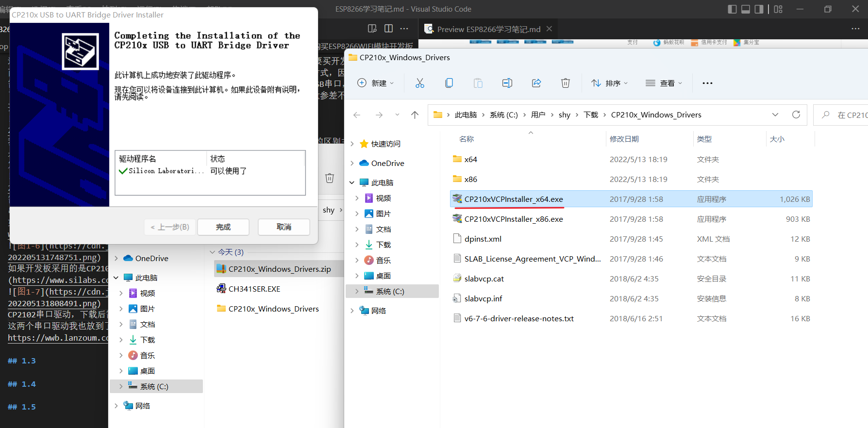Image resolution: width=868 pixels, height=428 pixels.
Task: Collapse the 今天 (3) group in rear Explorer
Action: tap(212, 252)
